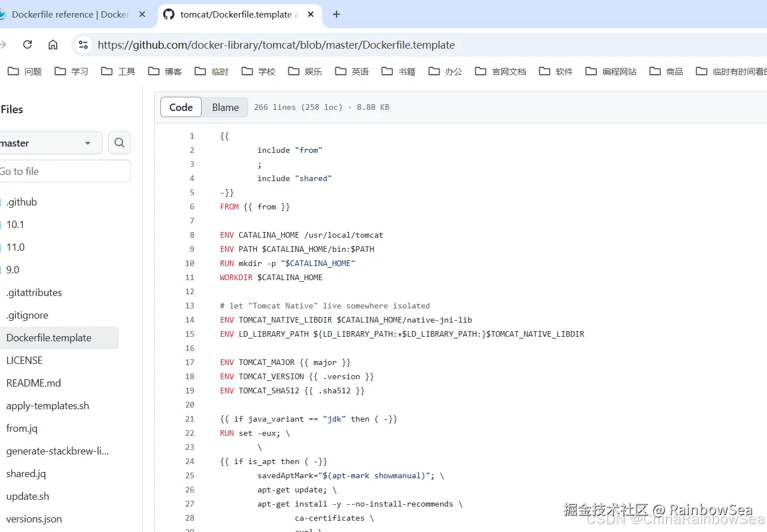Select line number 11 of the file
Viewport: 767px width, 532px height.
coord(190,277)
